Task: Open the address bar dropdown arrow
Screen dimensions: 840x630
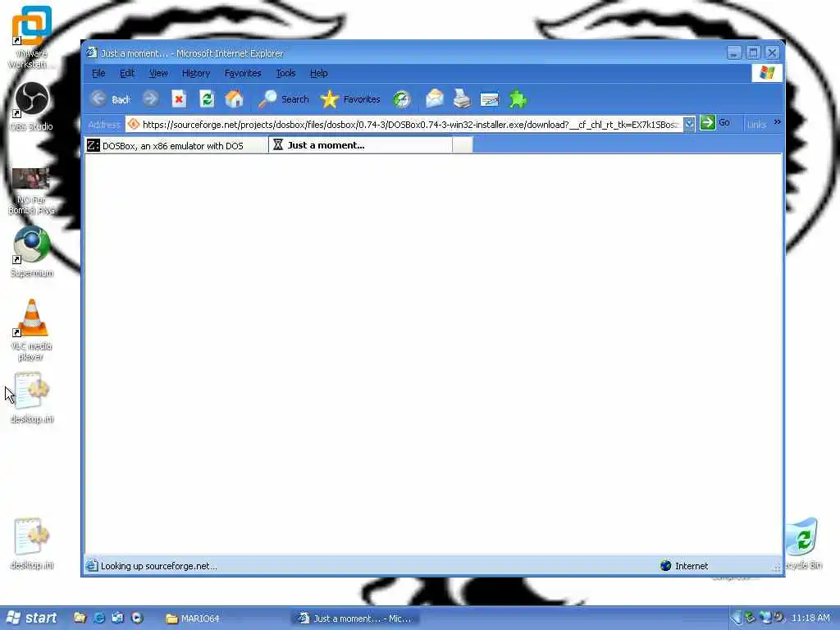Action: [x=689, y=124]
